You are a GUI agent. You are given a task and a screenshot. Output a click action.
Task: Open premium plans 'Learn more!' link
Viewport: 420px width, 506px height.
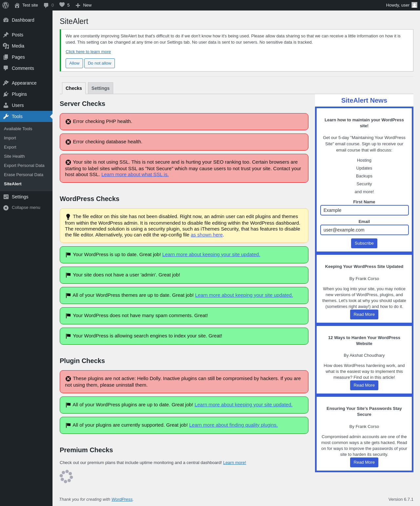pos(235,463)
